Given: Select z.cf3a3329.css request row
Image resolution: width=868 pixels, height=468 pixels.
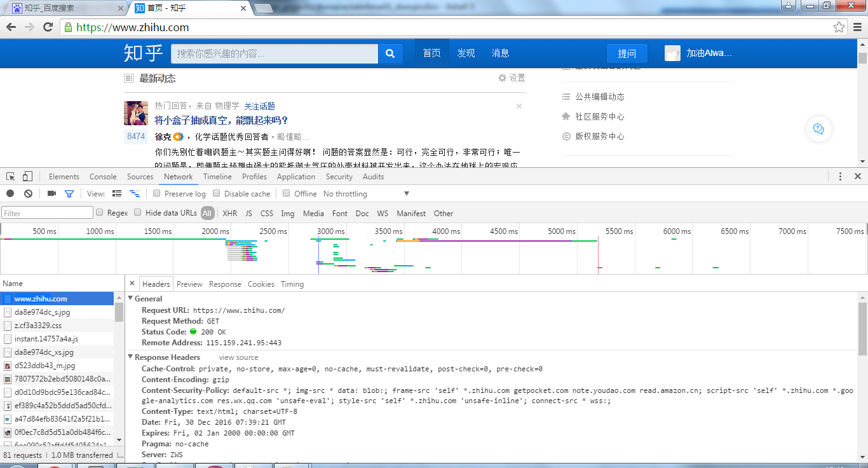Looking at the screenshot, I should pos(57,326).
